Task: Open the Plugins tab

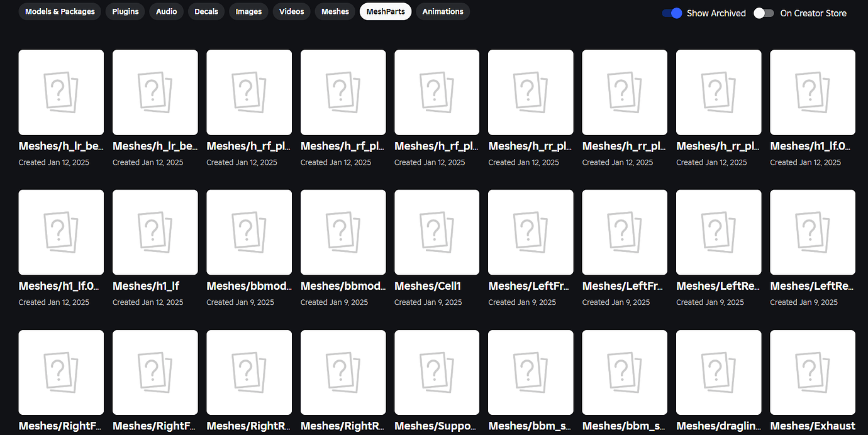Action: coord(125,11)
